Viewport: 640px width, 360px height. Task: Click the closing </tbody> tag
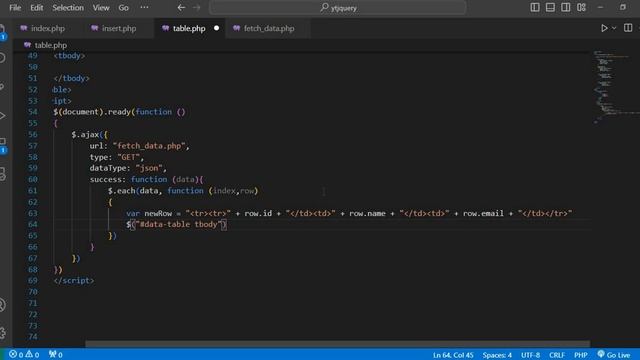pyautogui.click(x=71, y=78)
